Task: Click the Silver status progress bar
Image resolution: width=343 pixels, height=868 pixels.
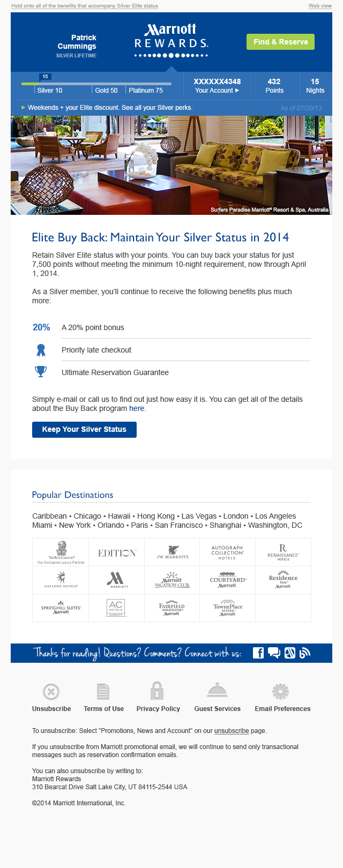Action: tap(96, 84)
